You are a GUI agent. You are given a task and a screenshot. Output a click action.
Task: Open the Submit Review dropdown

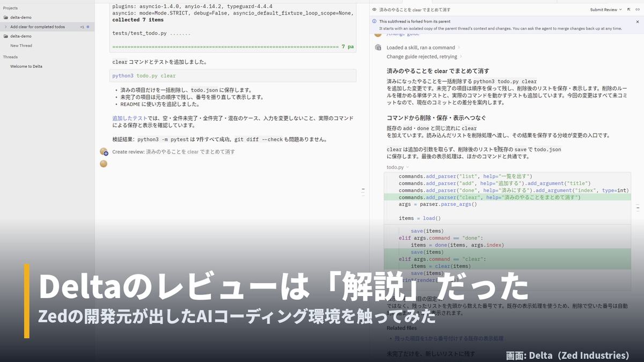coord(606,10)
